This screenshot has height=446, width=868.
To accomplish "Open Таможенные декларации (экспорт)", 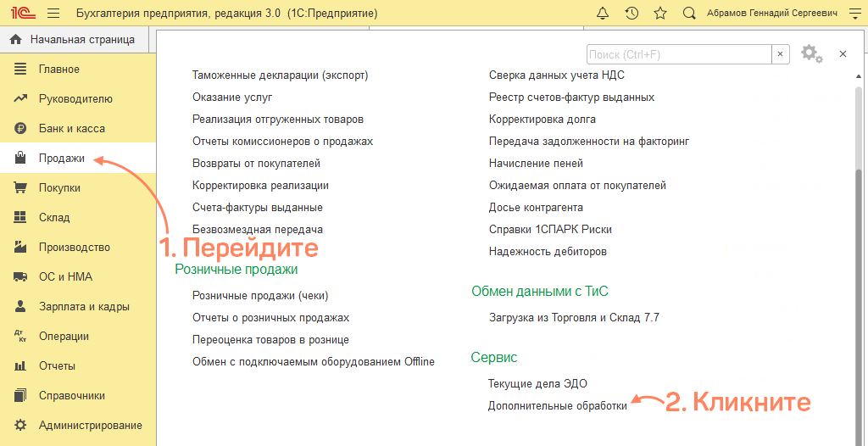I will click(280, 75).
